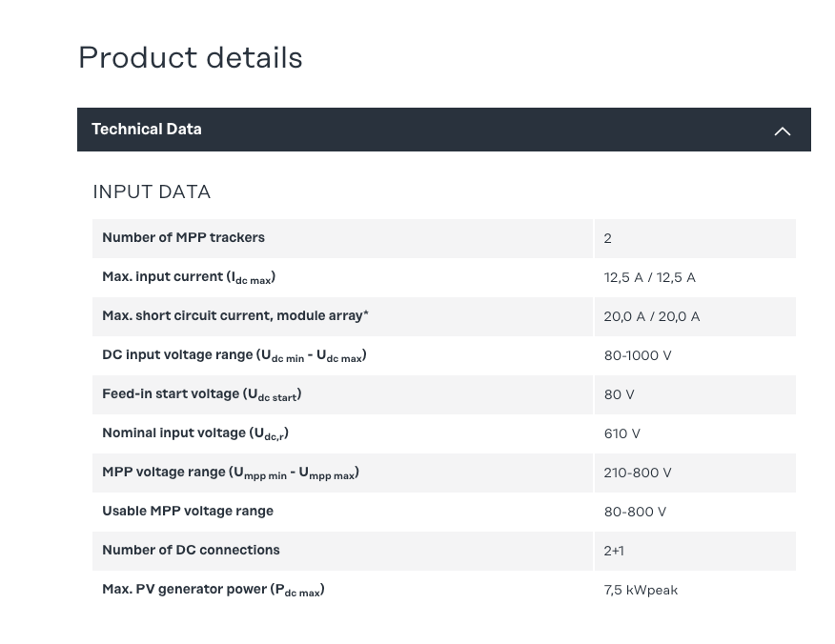The width and height of the screenshot is (835, 644).
Task: Click the 12,5 A / 12,5 A value
Action: [x=649, y=277]
